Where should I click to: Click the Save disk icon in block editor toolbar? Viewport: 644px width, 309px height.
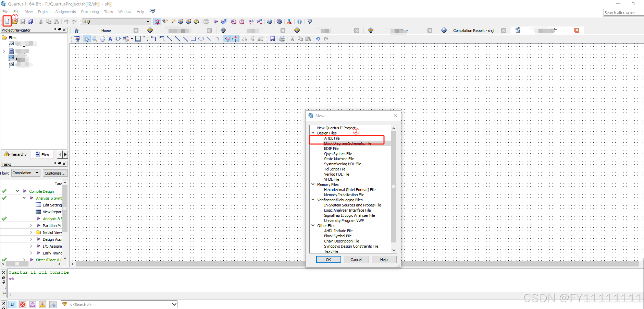click(x=272, y=39)
